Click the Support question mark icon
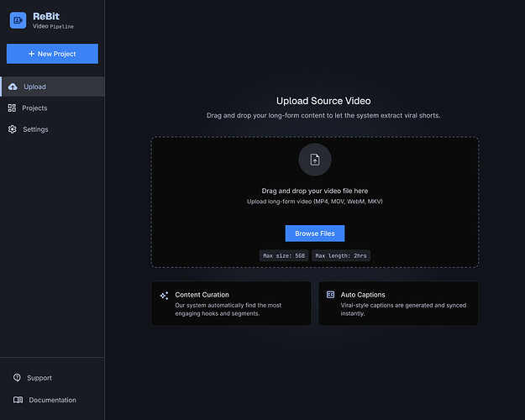Viewport: 525px width, 420px height. click(17, 377)
